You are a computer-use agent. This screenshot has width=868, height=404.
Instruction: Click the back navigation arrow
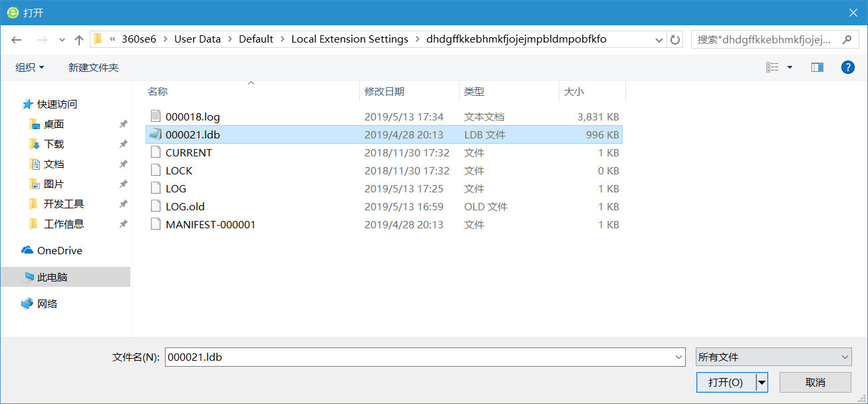click(x=16, y=39)
